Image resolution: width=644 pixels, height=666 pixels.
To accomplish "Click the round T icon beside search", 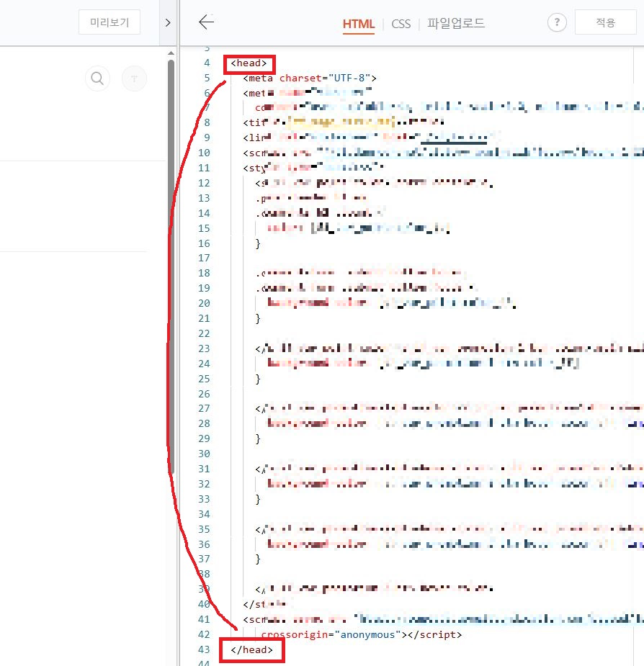I will point(134,78).
